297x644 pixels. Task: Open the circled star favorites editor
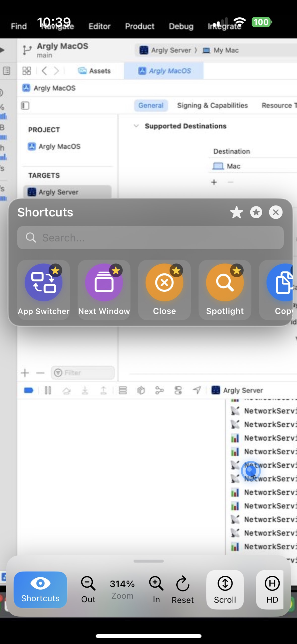(256, 212)
